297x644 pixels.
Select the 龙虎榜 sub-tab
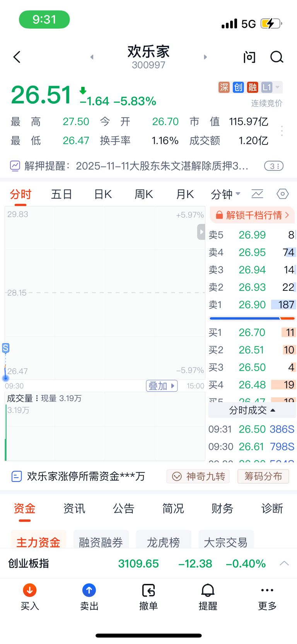pyautogui.click(x=164, y=539)
